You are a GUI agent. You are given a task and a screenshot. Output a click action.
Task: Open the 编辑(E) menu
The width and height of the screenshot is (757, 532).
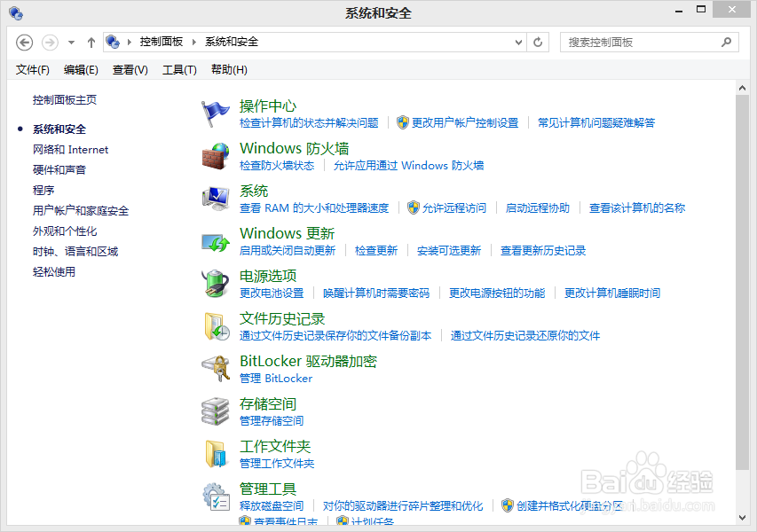coord(81,70)
